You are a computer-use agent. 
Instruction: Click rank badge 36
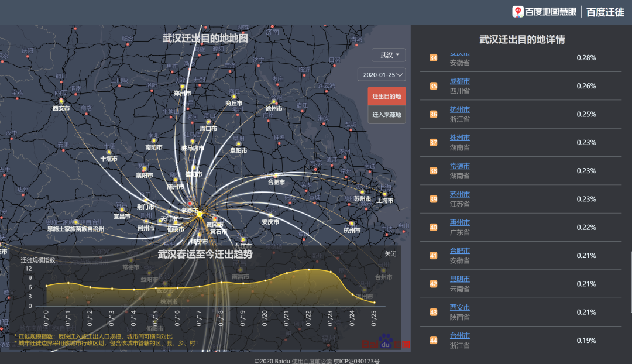pyautogui.click(x=433, y=114)
